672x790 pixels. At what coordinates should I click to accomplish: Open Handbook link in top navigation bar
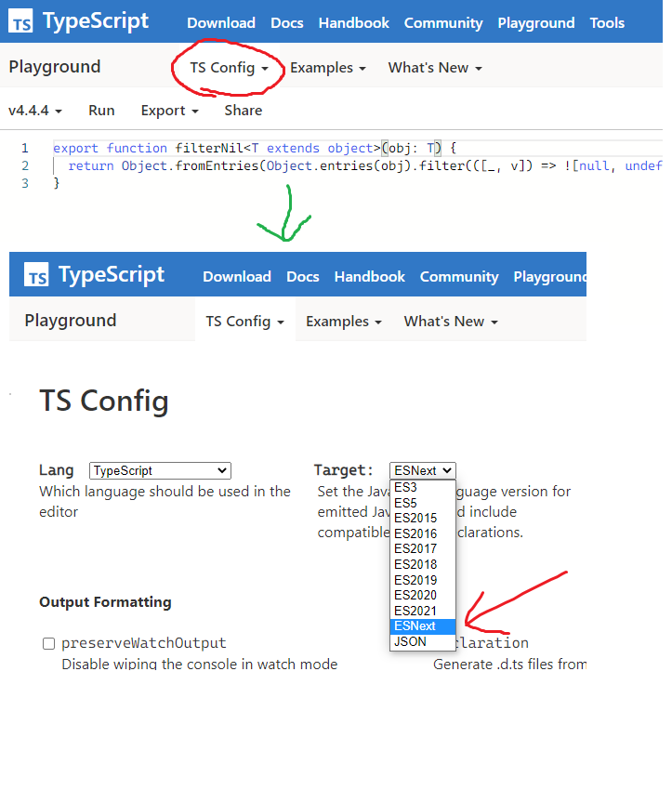click(x=353, y=23)
